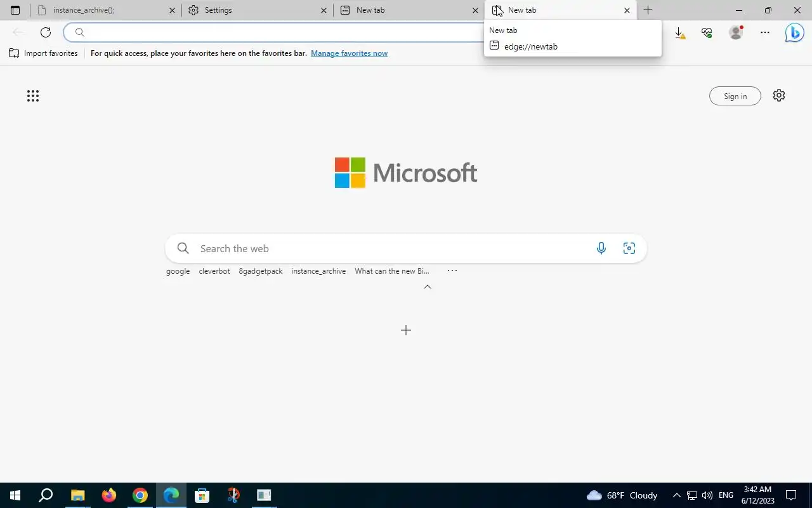Open the instance_archive quick link
Screen dimensions: 812x508
[318, 271]
